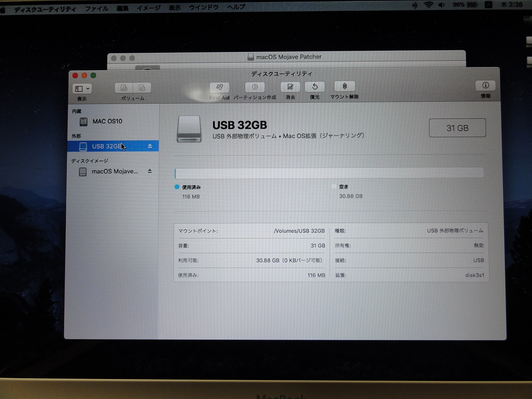Screen dimensions: 532x399
Task: Click the volume speaker icon in menu bar
Action: tap(442, 5)
